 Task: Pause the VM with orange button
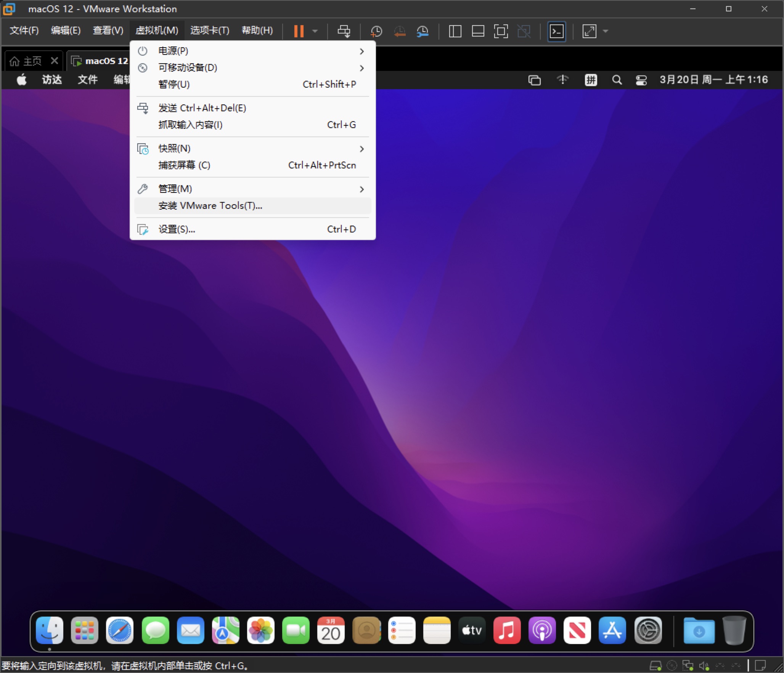click(x=299, y=31)
